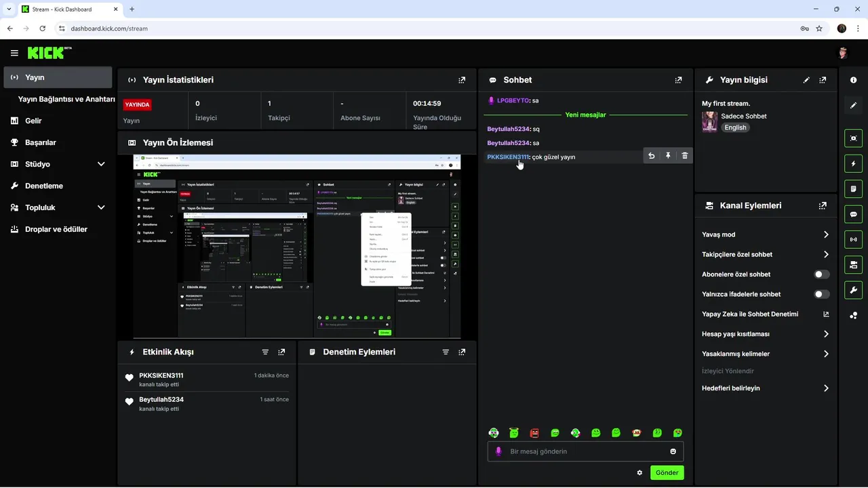Open the hamburger menu next to KICK logo
The width and height of the screenshot is (868, 488).
click(x=14, y=53)
